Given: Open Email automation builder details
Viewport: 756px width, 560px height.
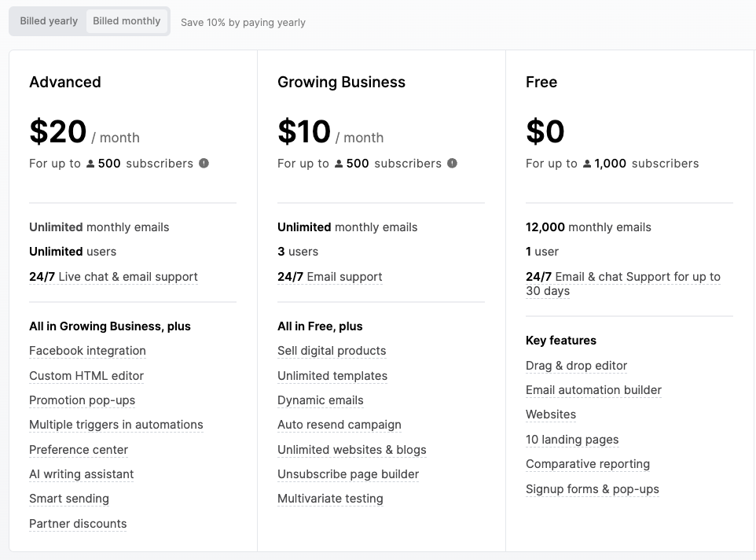Looking at the screenshot, I should pos(593,390).
